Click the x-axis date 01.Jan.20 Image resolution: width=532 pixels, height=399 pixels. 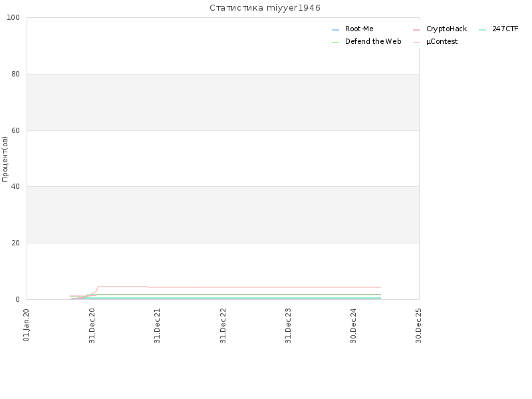click(27, 325)
